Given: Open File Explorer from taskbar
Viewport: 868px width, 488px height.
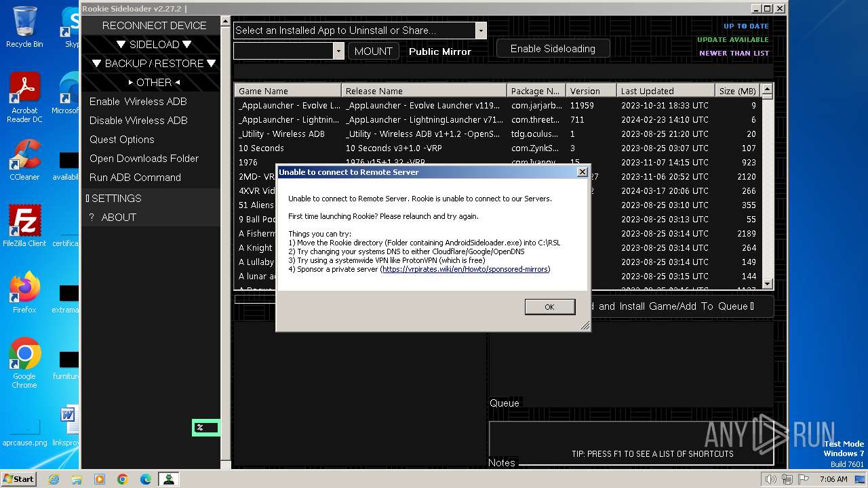Looking at the screenshot, I should [77, 479].
